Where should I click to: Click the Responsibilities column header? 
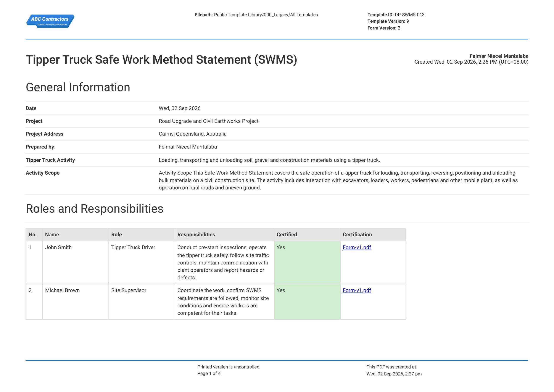point(224,235)
